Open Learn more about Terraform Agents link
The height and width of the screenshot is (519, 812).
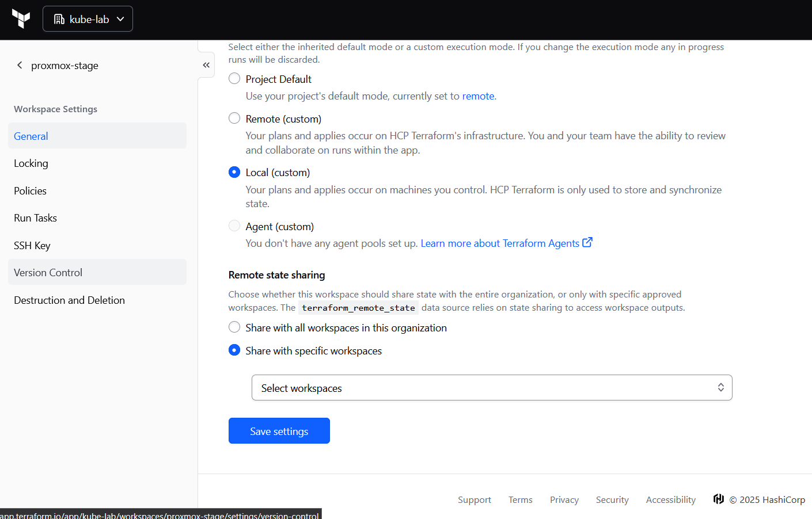coord(499,243)
